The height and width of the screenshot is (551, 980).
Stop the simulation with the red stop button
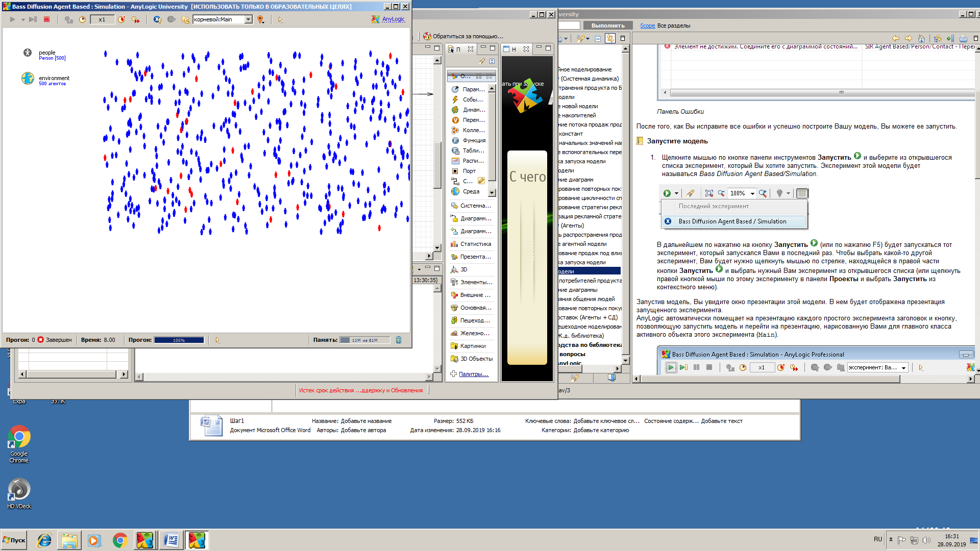[x=46, y=19]
